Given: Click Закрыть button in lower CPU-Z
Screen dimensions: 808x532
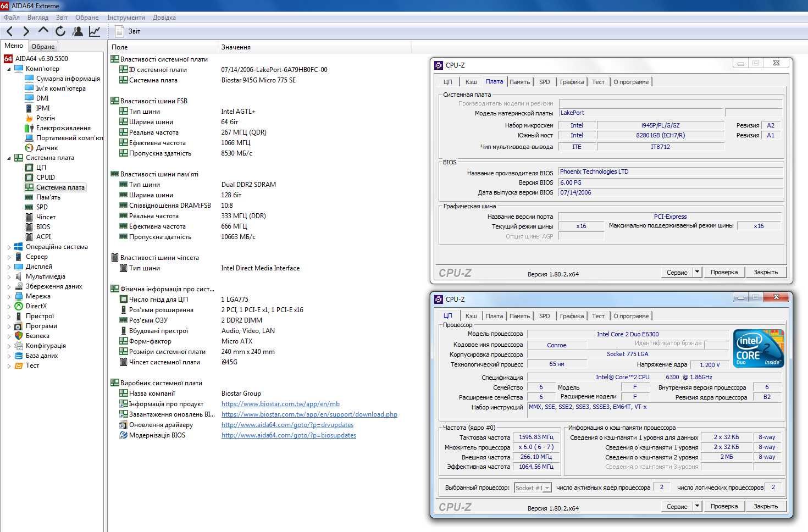Looking at the screenshot, I should coord(766,506).
